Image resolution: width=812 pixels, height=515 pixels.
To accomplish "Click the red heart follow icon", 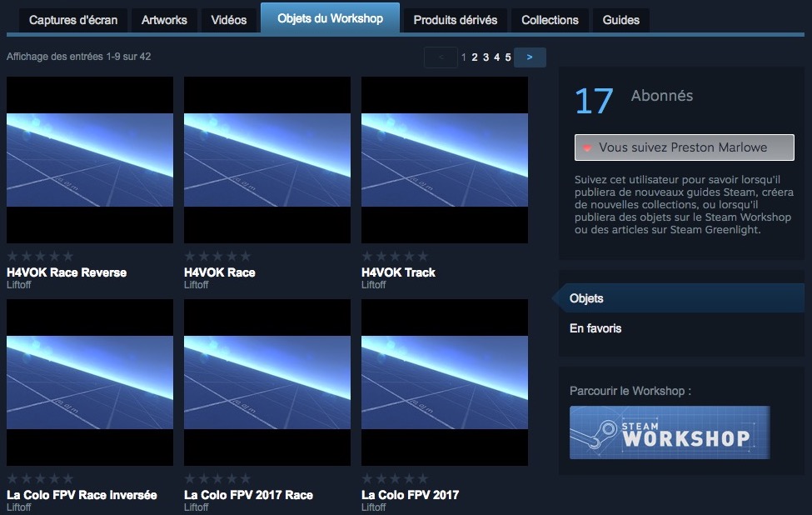I will [x=587, y=148].
